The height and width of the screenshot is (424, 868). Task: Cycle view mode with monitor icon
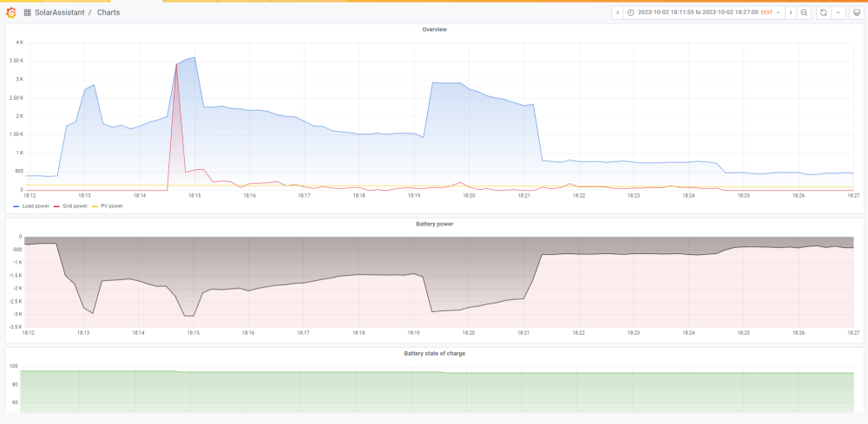click(857, 12)
